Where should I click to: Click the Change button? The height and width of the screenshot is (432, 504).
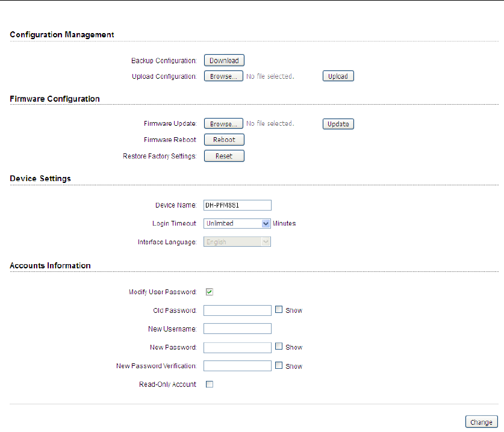point(482,422)
